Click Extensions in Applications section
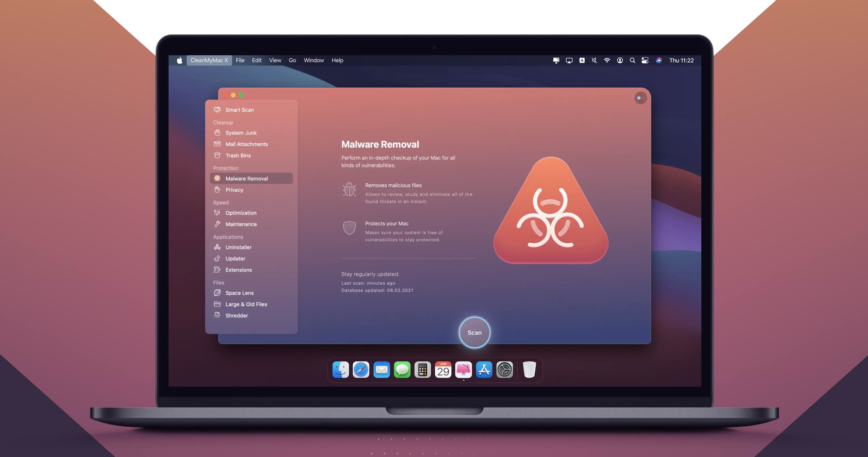 tap(238, 270)
